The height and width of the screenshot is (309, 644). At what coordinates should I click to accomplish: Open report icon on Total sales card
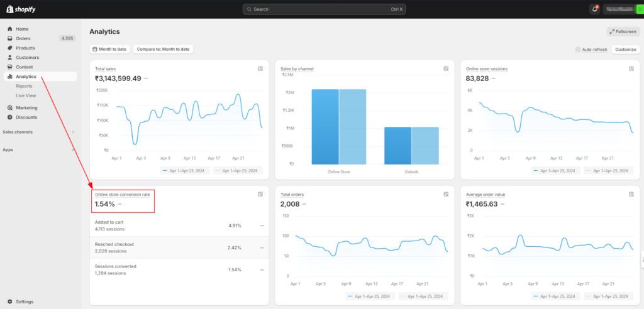(x=260, y=68)
